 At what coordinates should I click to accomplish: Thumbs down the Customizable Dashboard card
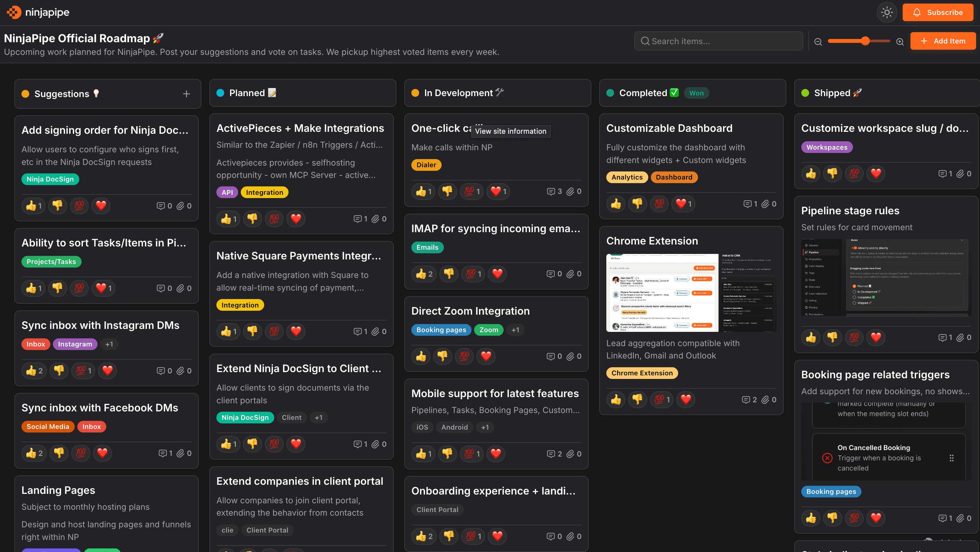point(637,204)
